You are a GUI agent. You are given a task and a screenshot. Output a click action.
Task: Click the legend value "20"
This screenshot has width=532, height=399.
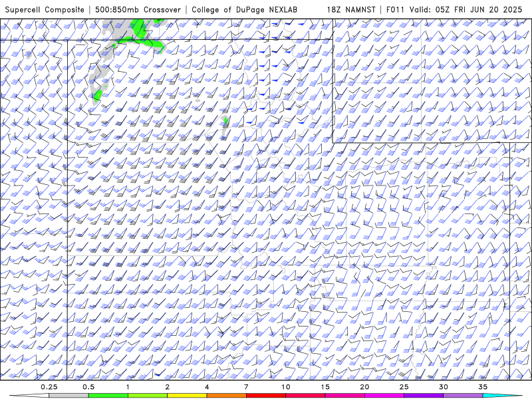click(364, 387)
